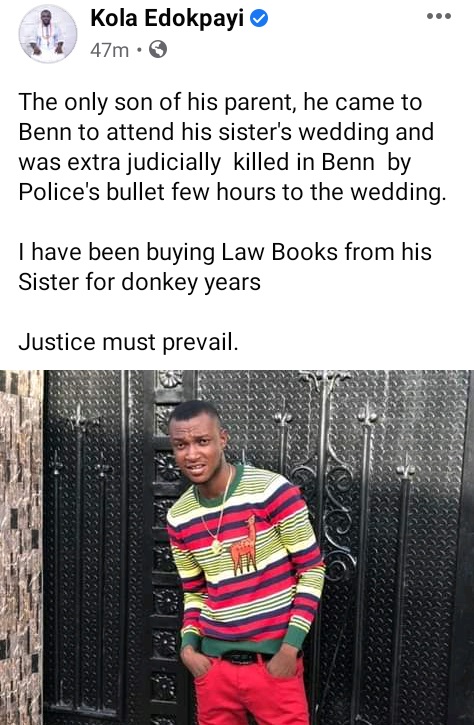Image resolution: width=474 pixels, height=725 pixels.
Task: Select the paragraph starting 'The only son'
Action: [x=233, y=147]
